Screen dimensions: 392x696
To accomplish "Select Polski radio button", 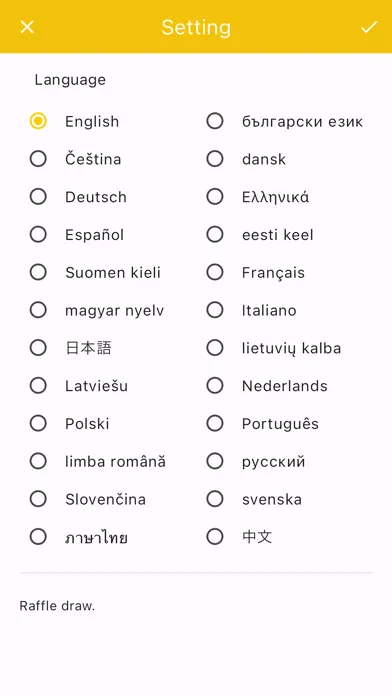I will [38, 423].
